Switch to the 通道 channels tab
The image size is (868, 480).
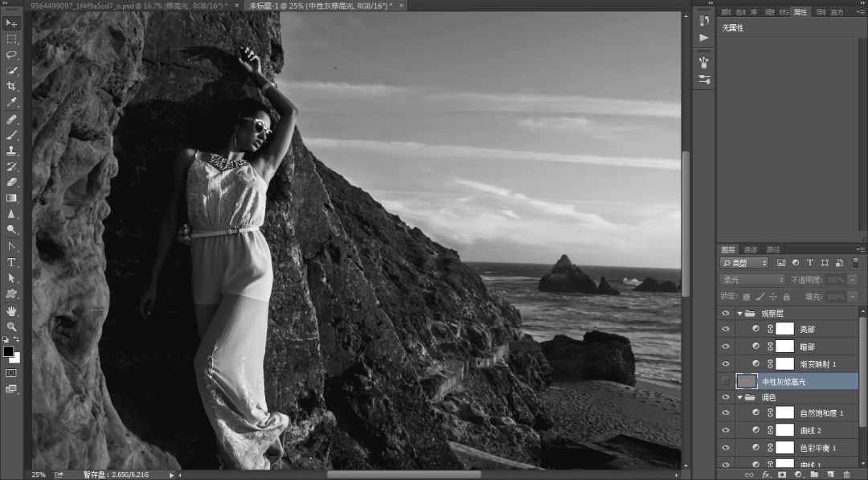[750, 249]
